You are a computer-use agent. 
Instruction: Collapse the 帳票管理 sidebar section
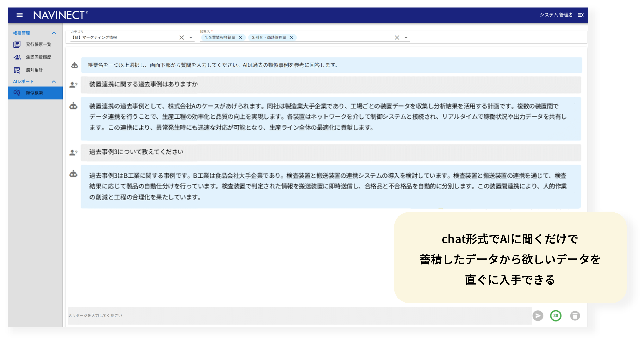click(54, 33)
